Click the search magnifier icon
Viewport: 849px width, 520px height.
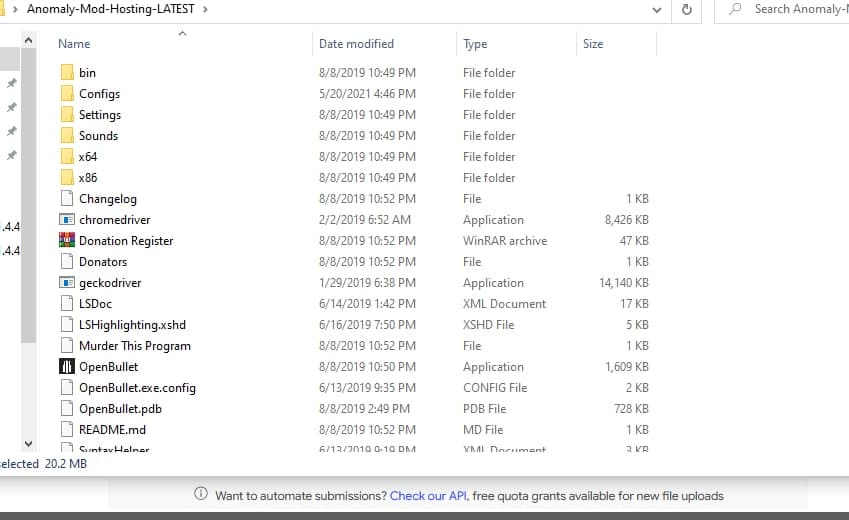(x=735, y=9)
